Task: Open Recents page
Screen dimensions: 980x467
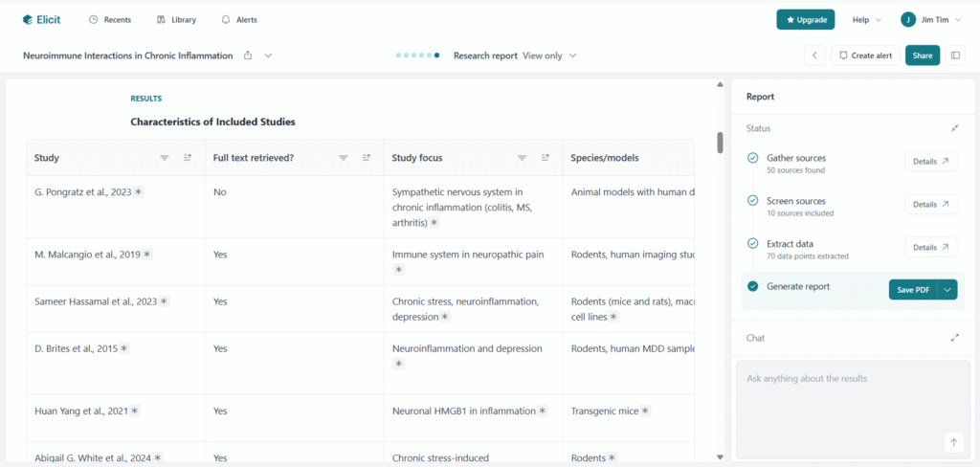Action: [x=110, y=19]
